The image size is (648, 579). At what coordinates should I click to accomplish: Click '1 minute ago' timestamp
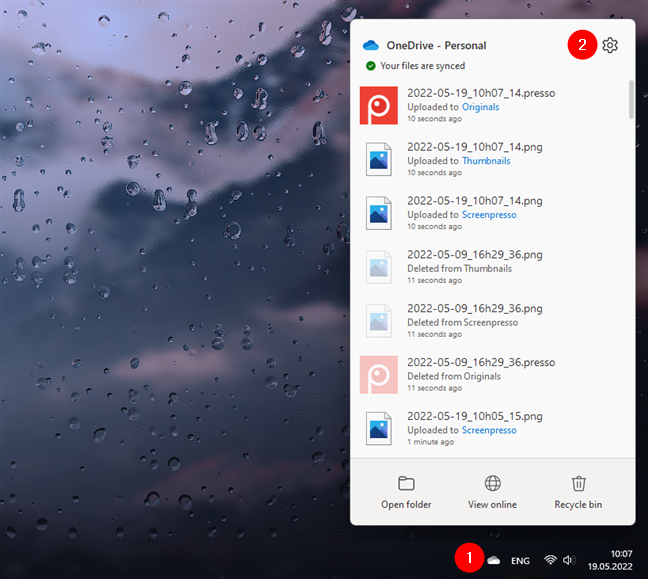(430, 442)
